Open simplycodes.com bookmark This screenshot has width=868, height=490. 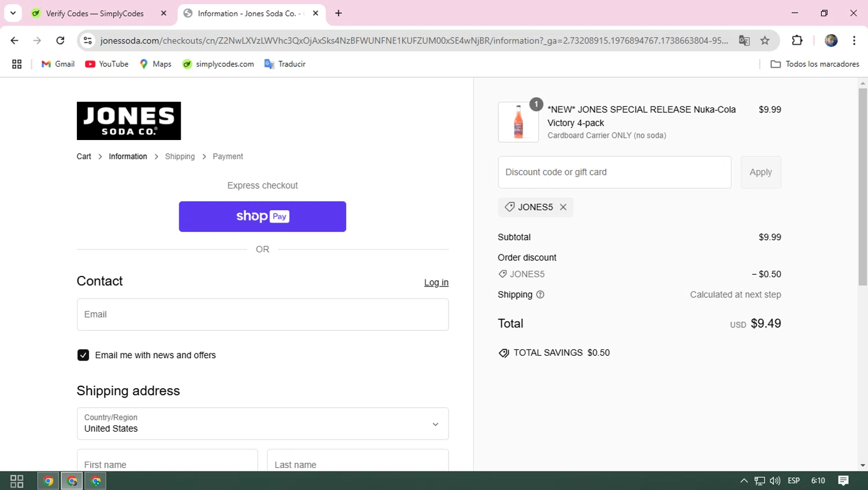[218, 64]
